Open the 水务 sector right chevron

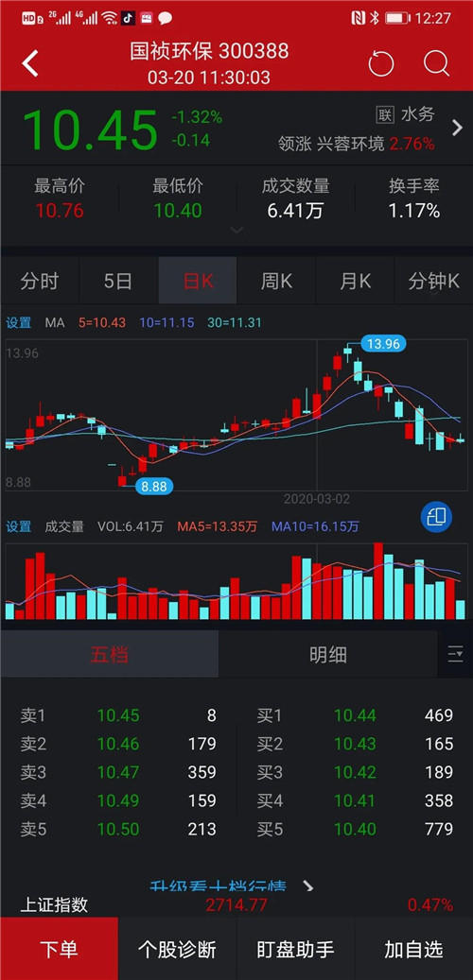pyautogui.click(x=457, y=128)
